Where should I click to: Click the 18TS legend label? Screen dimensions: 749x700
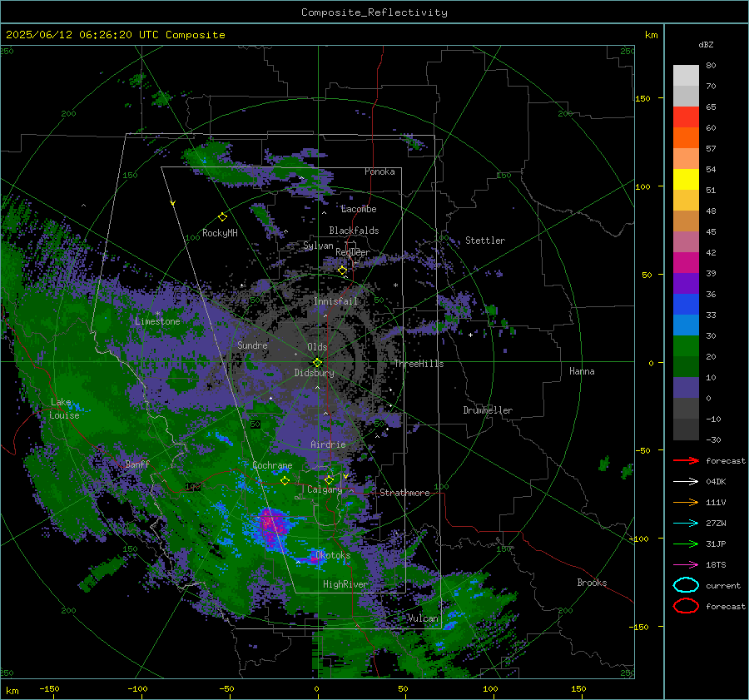point(716,565)
